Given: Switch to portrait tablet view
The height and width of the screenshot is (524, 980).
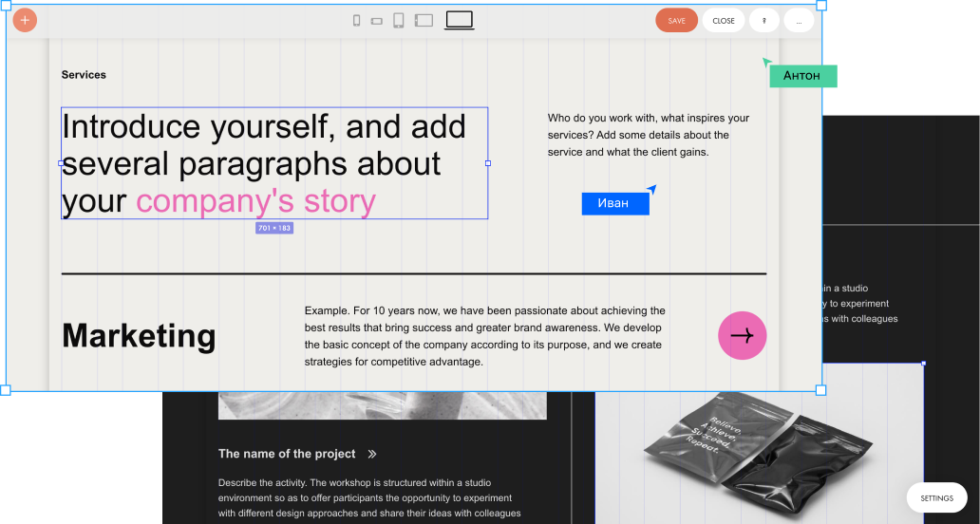Looking at the screenshot, I should (x=398, y=21).
